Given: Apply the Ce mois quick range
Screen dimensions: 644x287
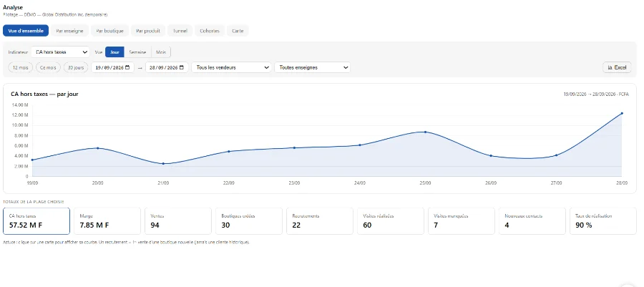Looking at the screenshot, I should tap(48, 67).
